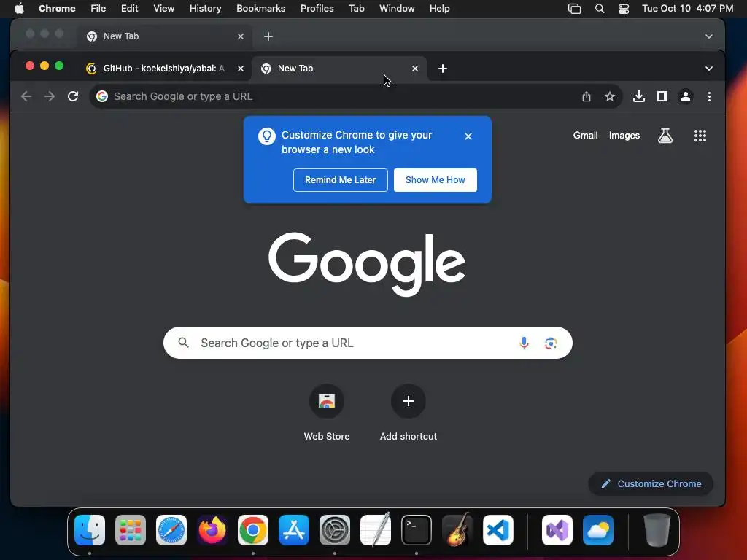Open the Help menu
Viewport: 747px width, 560px height.
tap(439, 9)
